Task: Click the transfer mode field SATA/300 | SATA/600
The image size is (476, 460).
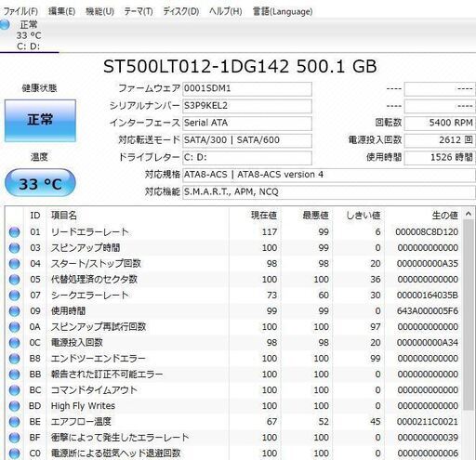Action: (247, 140)
